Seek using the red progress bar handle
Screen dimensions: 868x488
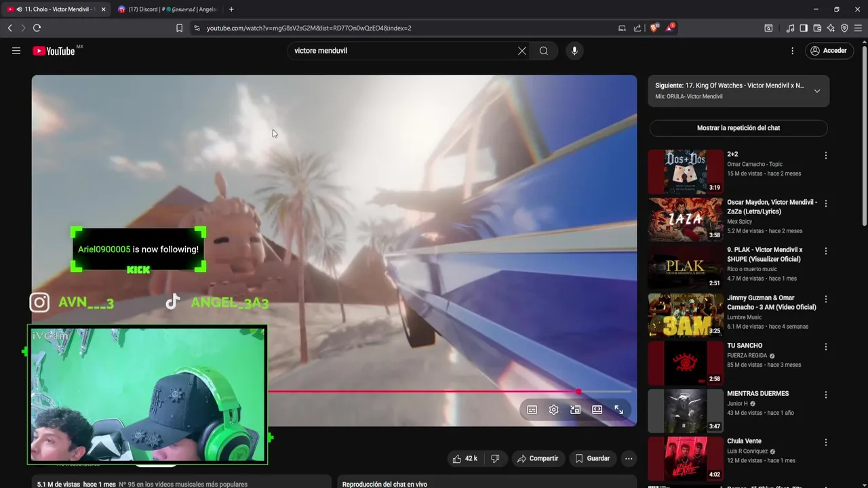(578, 392)
